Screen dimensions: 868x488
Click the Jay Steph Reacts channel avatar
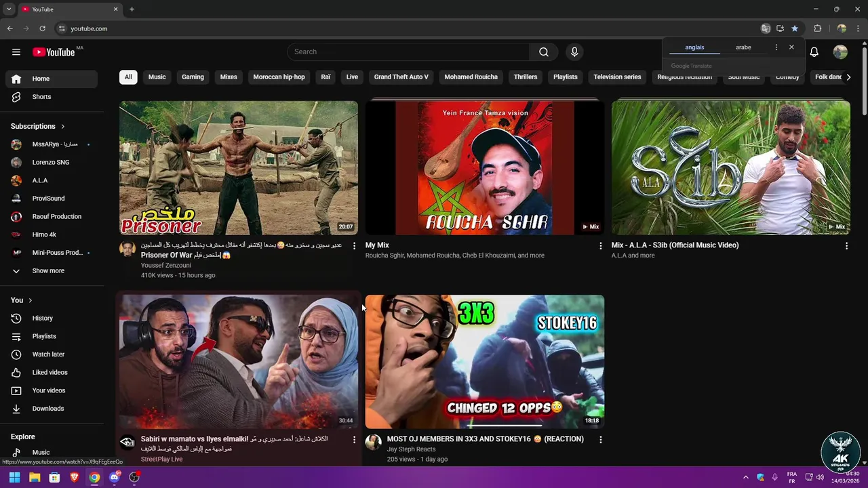point(374,443)
